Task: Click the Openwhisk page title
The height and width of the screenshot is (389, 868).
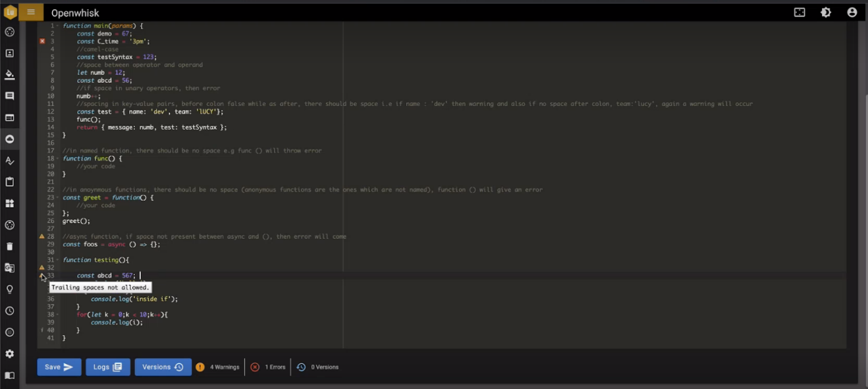Action: point(76,13)
